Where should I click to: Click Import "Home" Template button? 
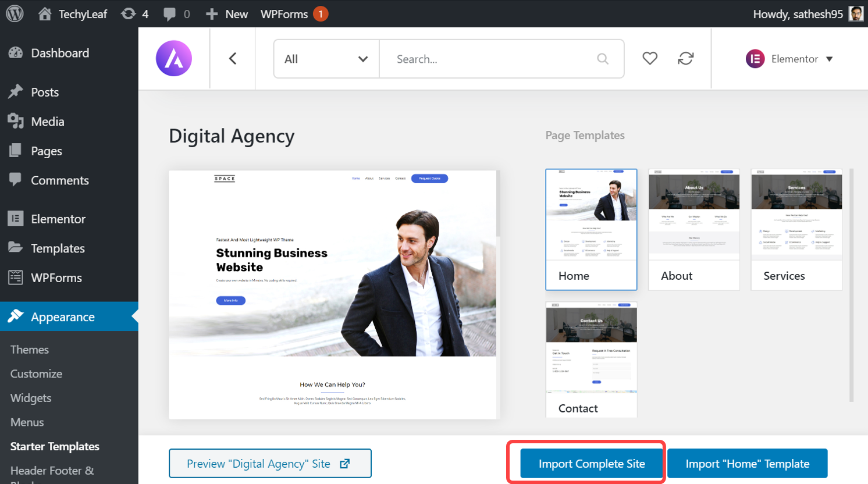pyautogui.click(x=747, y=464)
